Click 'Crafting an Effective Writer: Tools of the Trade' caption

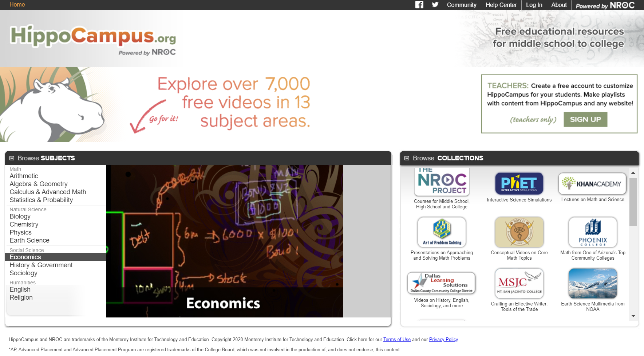(519, 307)
